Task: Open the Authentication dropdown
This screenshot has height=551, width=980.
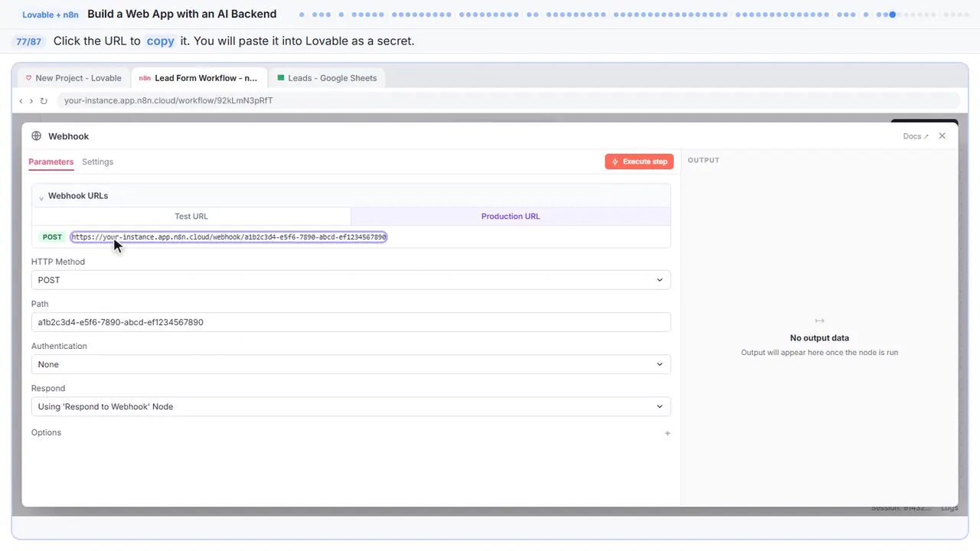Action: coord(351,364)
